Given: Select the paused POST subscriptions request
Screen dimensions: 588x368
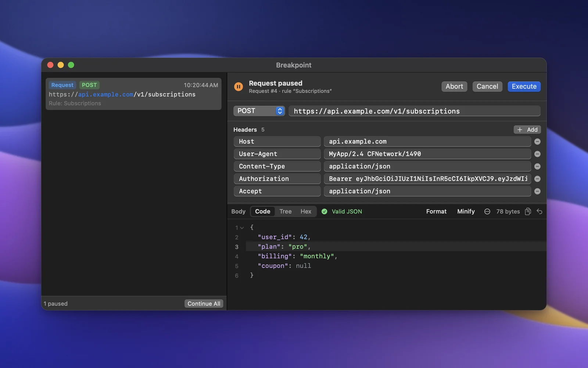Looking at the screenshot, I should click(x=133, y=94).
